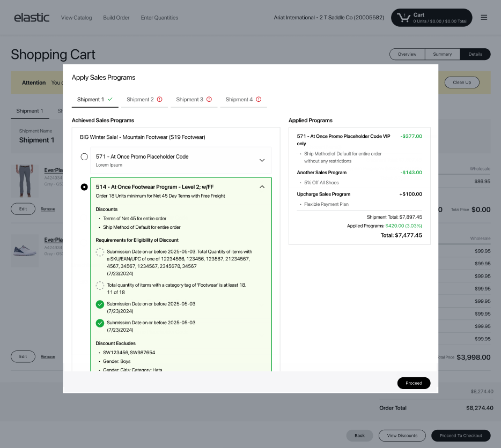501x448 pixels.
Task: Switch to Shipment 2 tab in dialog
Action: (x=144, y=100)
